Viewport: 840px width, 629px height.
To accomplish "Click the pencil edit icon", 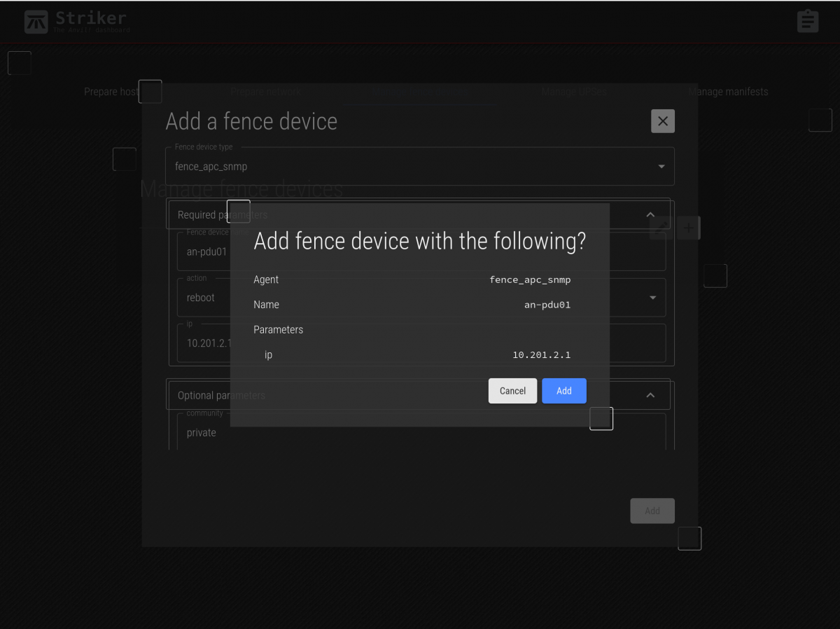I will point(660,228).
